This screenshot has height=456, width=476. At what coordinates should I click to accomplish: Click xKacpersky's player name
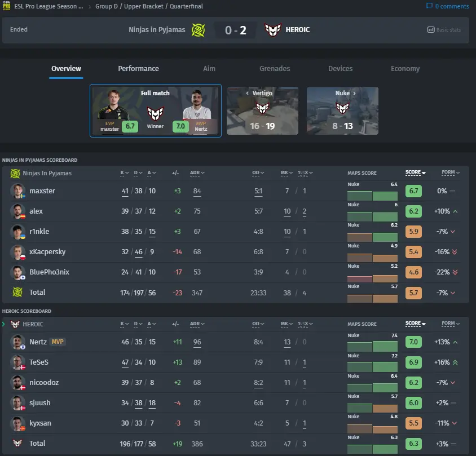click(x=47, y=252)
